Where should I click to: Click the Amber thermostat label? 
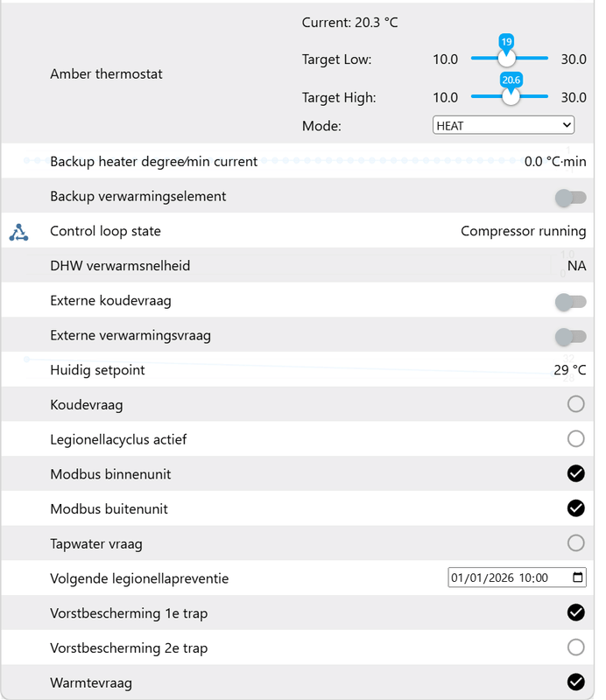coord(107,73)
